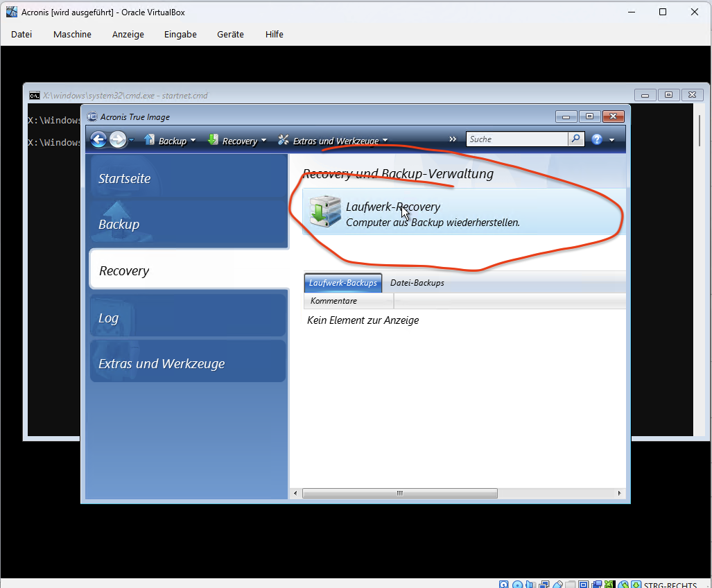Image resolution: width=712 pixels, height=588 pixels.
Task: Open the Hilfe menu
Action: click(x=275, y=34)
